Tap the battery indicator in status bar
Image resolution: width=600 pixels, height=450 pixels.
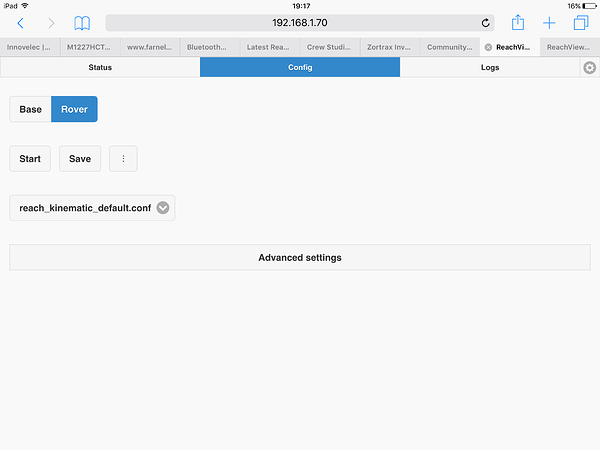(x=589, y=6)
